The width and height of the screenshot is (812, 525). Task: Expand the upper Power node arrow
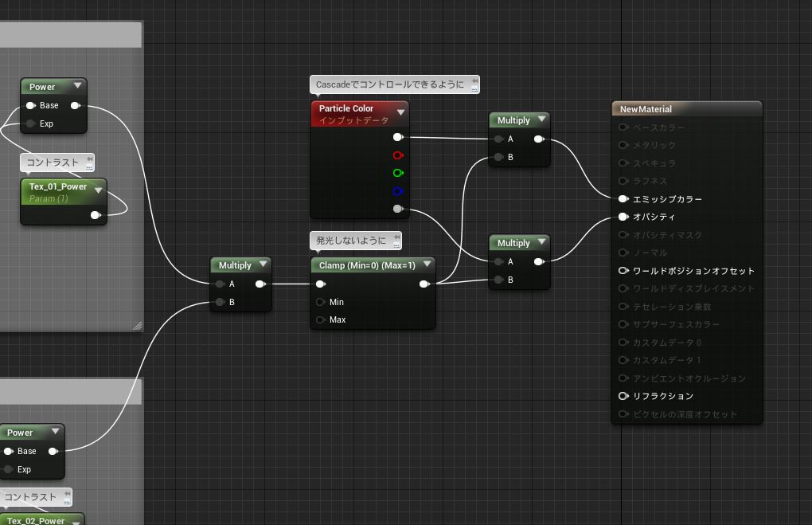(78, 85)
